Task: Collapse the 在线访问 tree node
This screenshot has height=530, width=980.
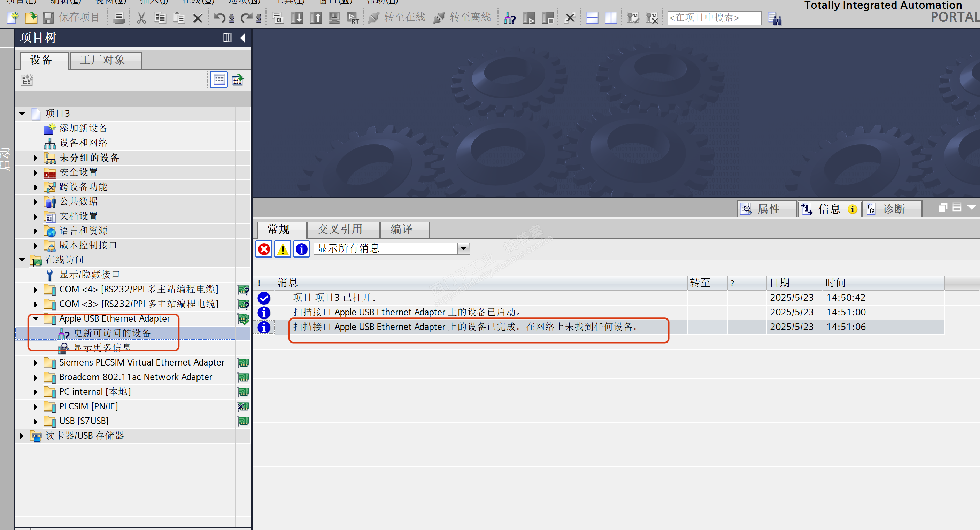Action: [22, 260]
